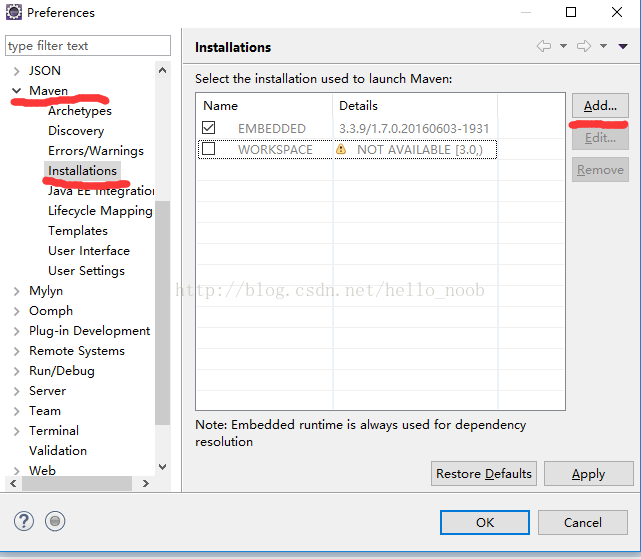Select Lifecycle Mapping page
The height and width of the screenshot is (559, 641).
(x=100, y=211)
